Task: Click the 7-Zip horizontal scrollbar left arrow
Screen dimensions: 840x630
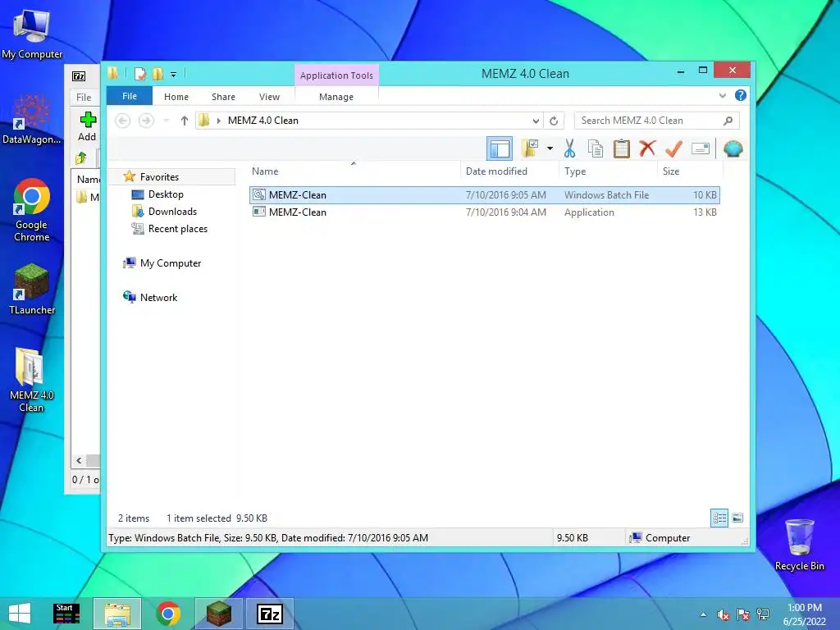Action: pos(80,460)
